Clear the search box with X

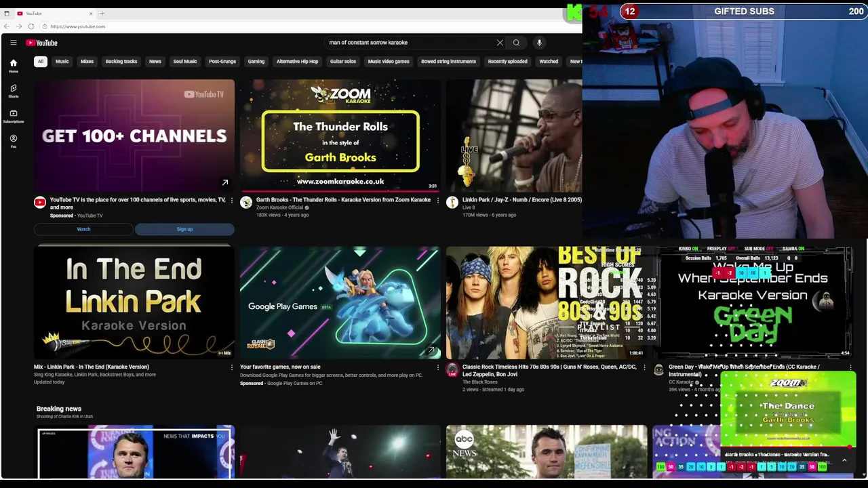[x=500, y=43]
